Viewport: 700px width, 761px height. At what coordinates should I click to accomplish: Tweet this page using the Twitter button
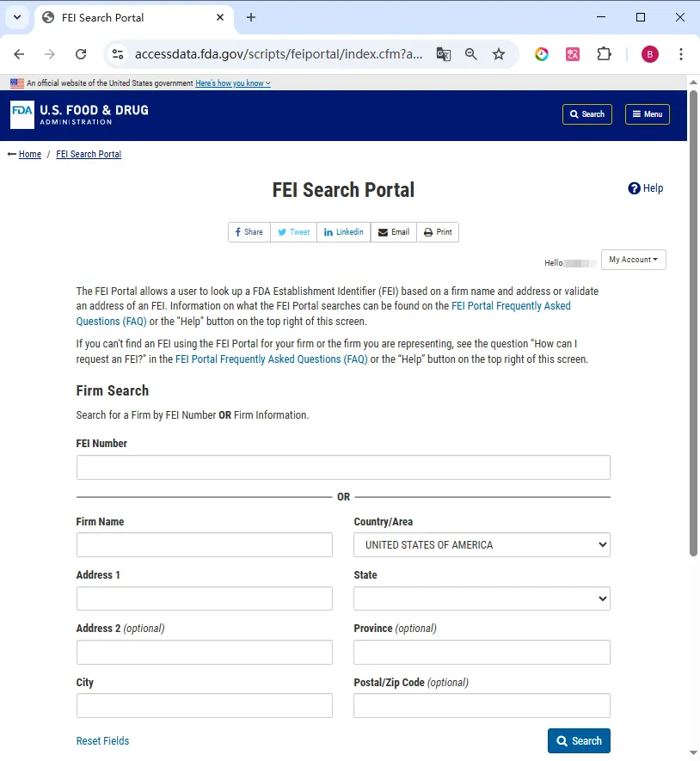click(x=293, y=232)
